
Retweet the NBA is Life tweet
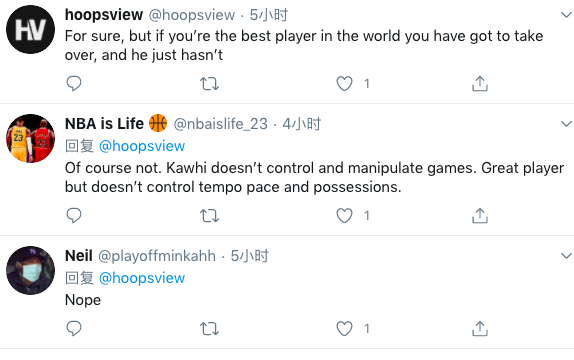click(x=209, y=216)
